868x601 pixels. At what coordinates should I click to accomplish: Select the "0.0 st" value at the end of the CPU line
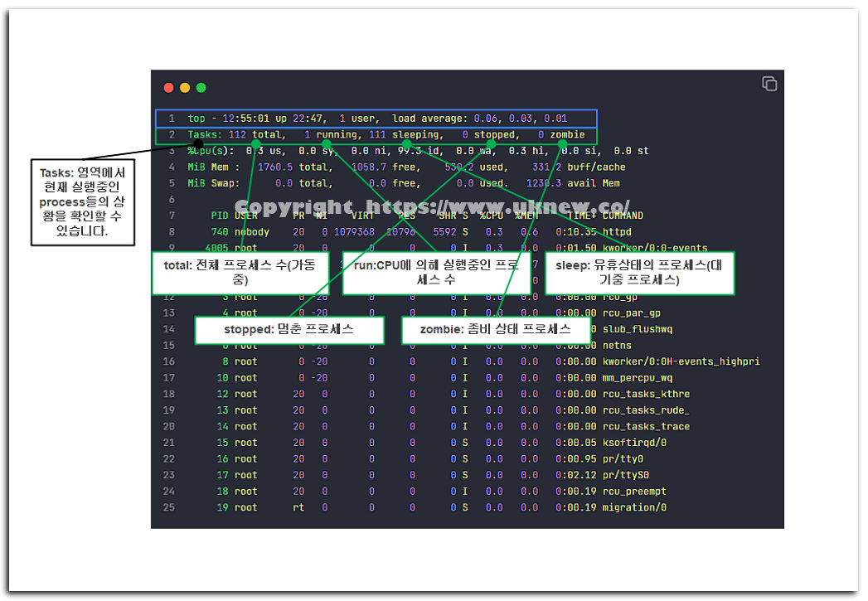pyautogui.click(x=631, y=151)
